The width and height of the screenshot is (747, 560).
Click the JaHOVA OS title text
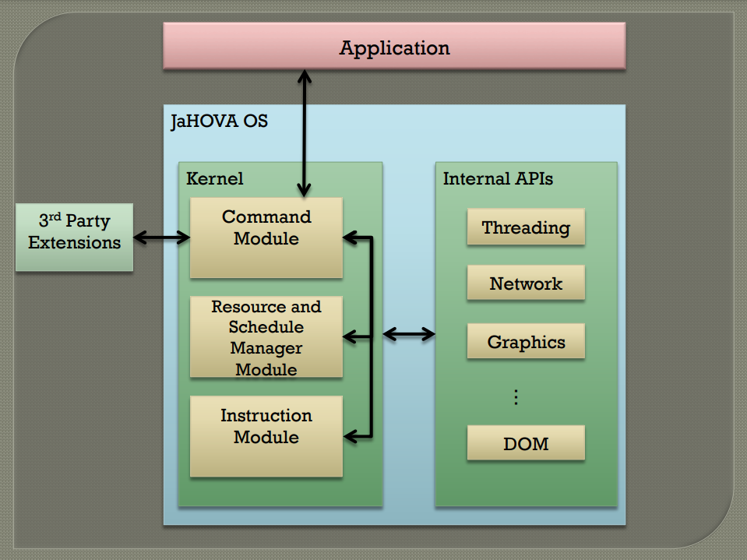(219, 121)
